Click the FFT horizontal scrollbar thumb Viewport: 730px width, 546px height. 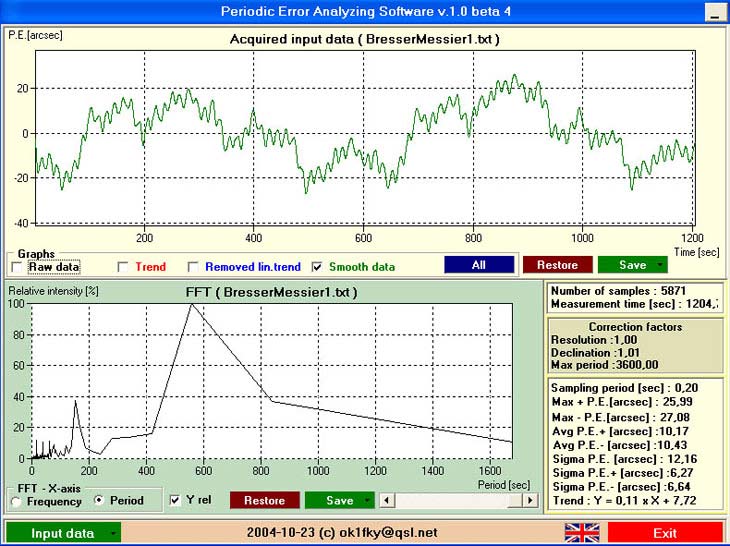[515, 500]
